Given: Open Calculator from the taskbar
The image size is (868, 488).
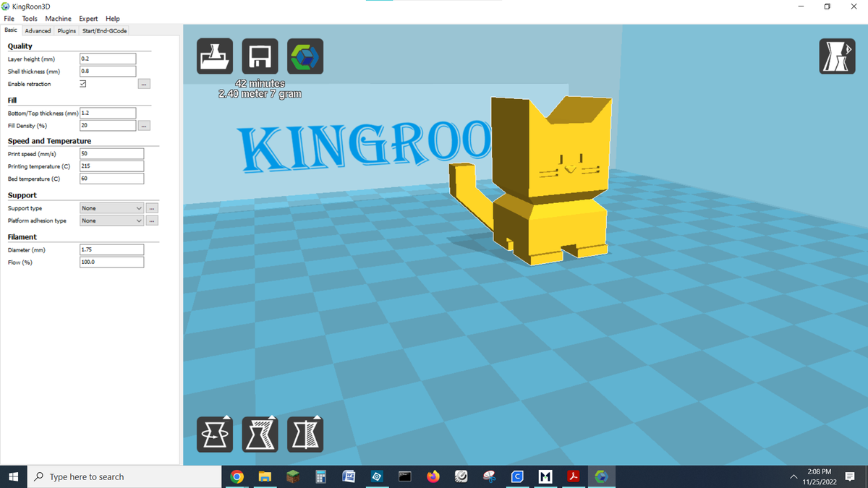Looking at the screenshot, I should point(321,476).
